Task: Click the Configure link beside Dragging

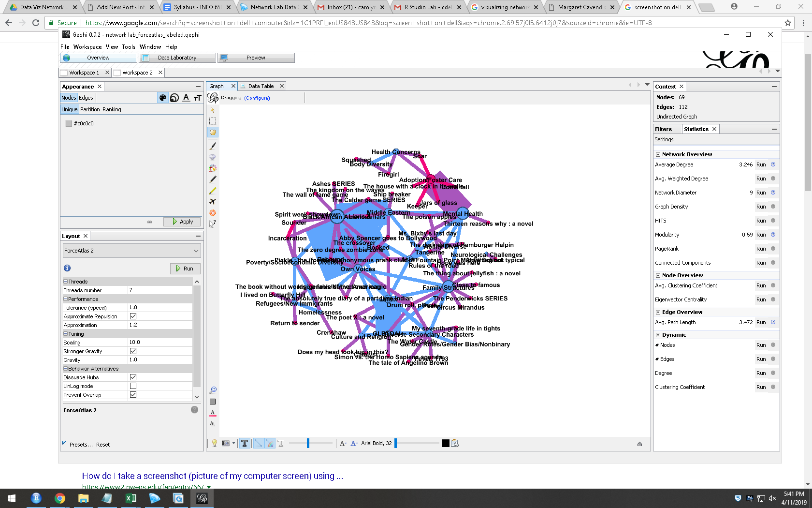Action: [x=257, y=98]
